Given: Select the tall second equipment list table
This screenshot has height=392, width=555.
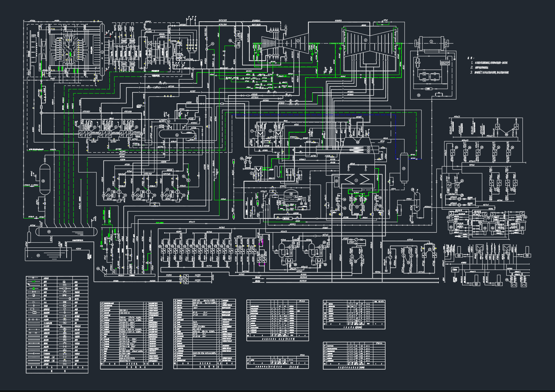Looking at the screenshot, I should 205,334.
